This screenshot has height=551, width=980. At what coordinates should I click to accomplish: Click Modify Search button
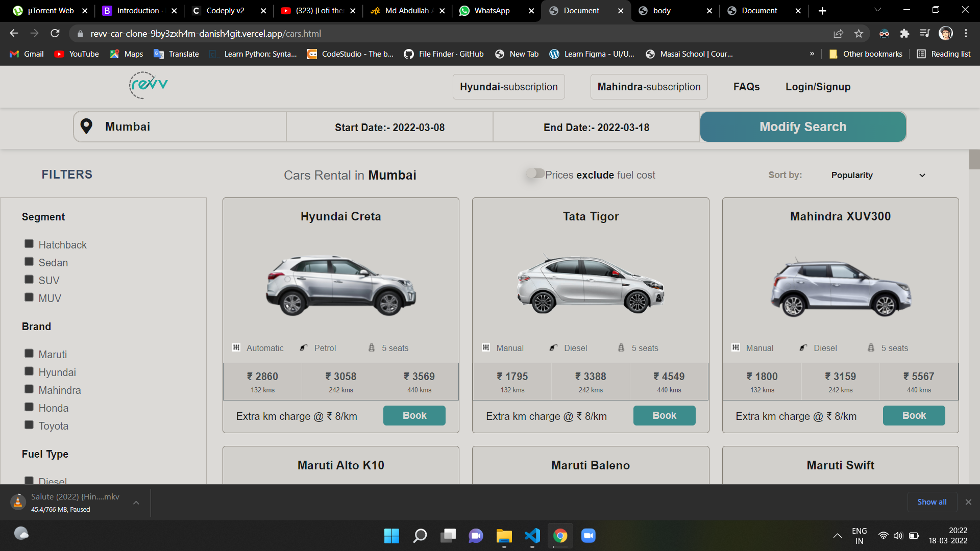tap(803, 127)
